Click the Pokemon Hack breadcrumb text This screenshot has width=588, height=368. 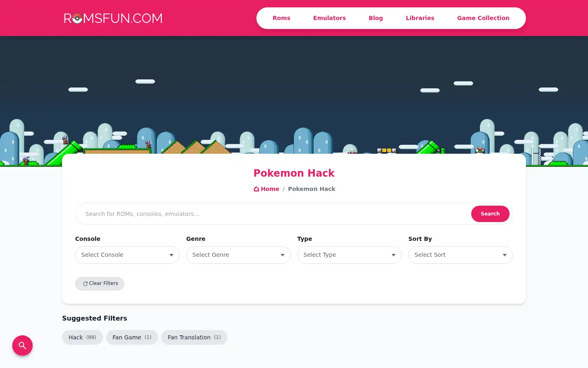(x=312, y=189)
